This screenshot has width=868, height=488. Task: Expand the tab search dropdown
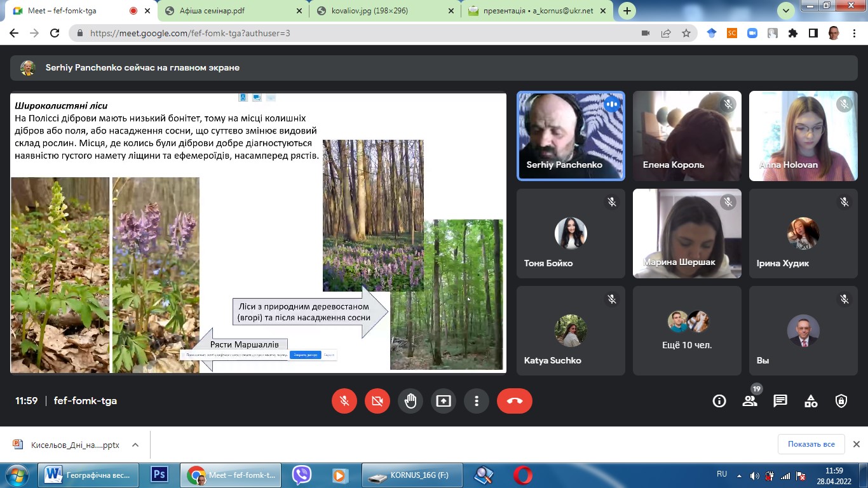(x=786, y=11)
